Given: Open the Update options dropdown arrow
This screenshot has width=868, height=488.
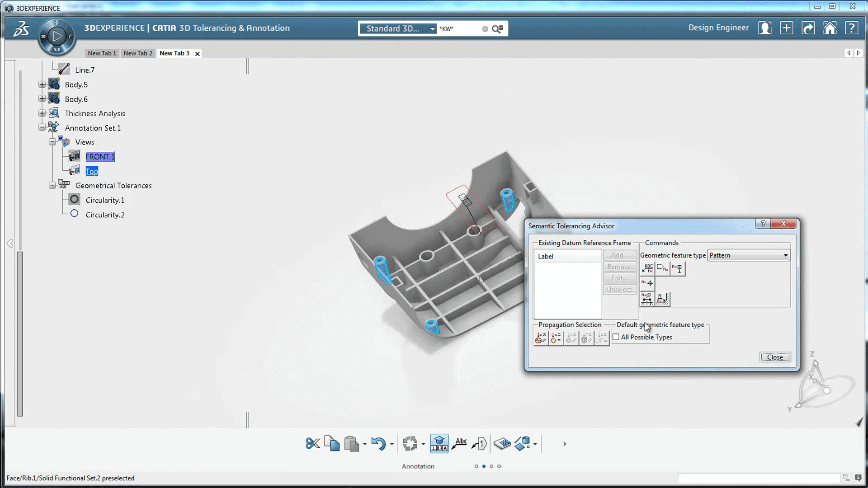Looking at the screenshot, I should tap(423, 444).
